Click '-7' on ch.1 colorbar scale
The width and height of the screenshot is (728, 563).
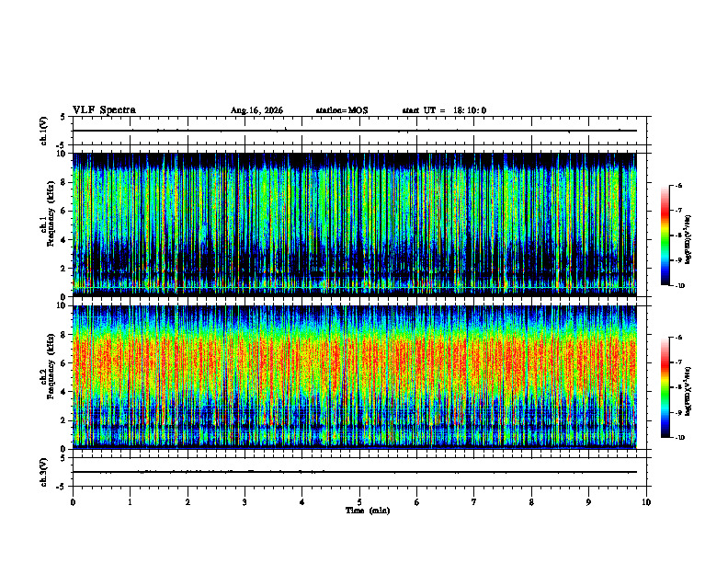pos(678,211)
